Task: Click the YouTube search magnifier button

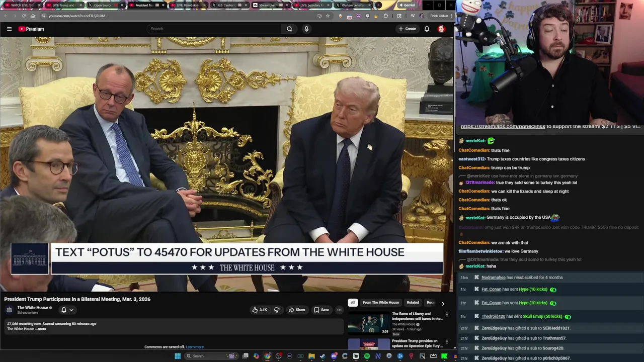Action: click(289, 29)
